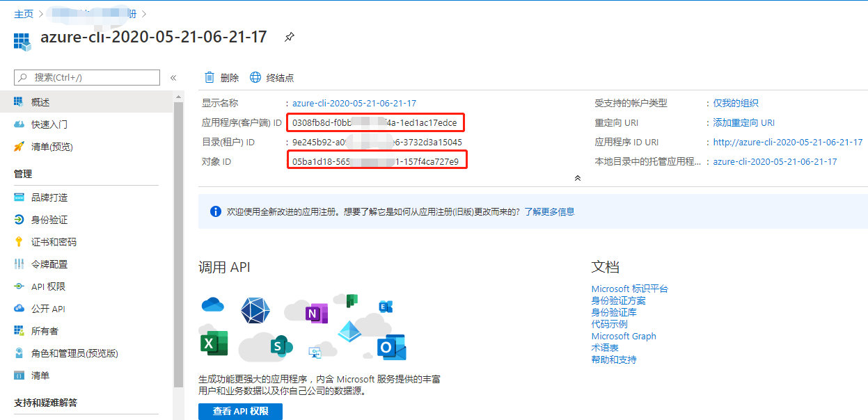Screen dimensions: 868x420
Task: Go to 公开 API in sidebar
Action: 47,309
